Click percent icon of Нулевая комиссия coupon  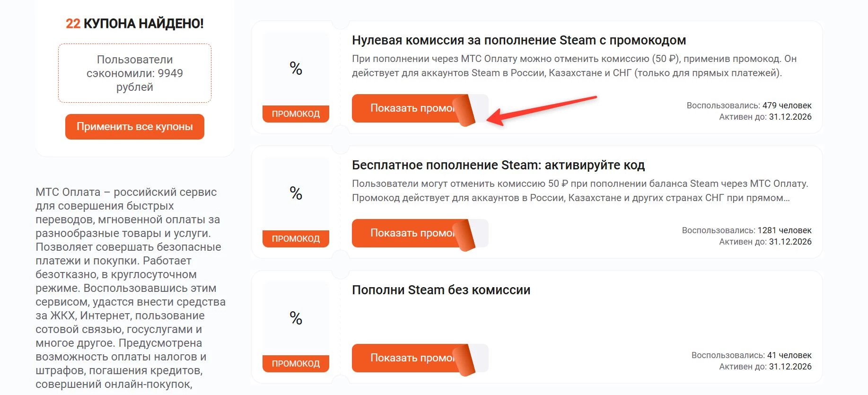pos(296,69)
